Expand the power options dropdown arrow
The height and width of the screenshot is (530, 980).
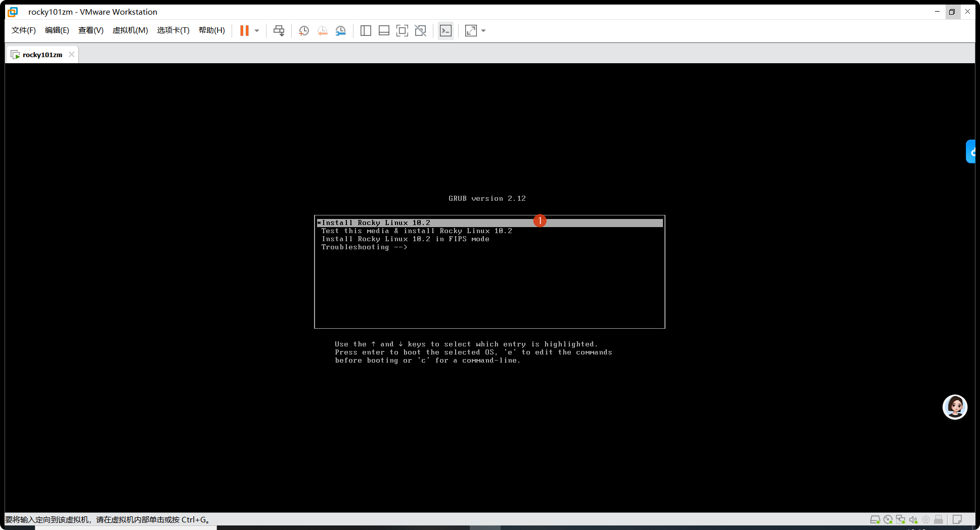[257, 31]
